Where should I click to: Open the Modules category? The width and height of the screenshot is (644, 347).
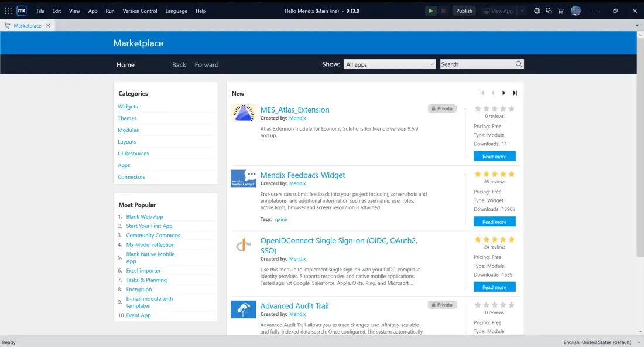128,130
